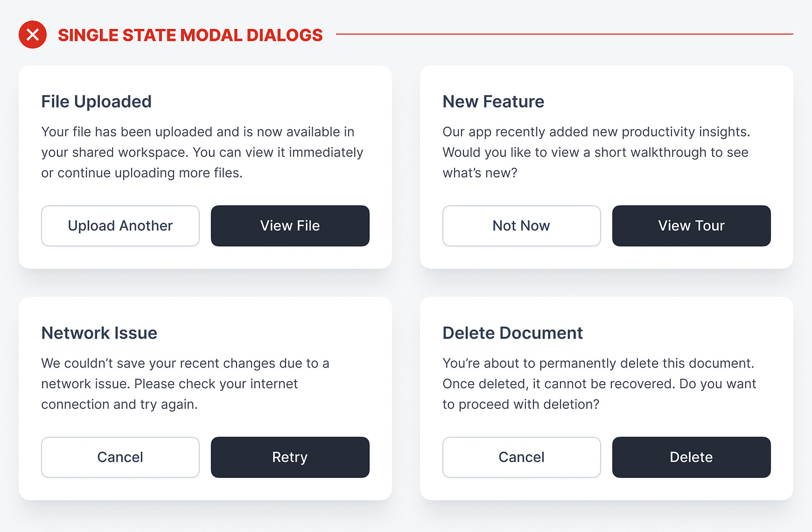
Task: Start the walkthrough with View Tour
Action: 691,226
